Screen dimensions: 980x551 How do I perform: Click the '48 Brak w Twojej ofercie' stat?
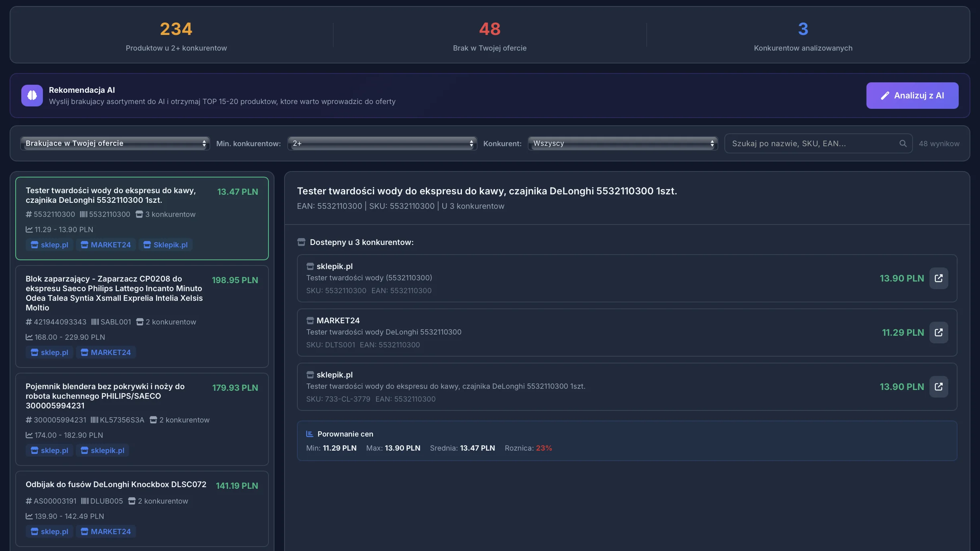490,36
